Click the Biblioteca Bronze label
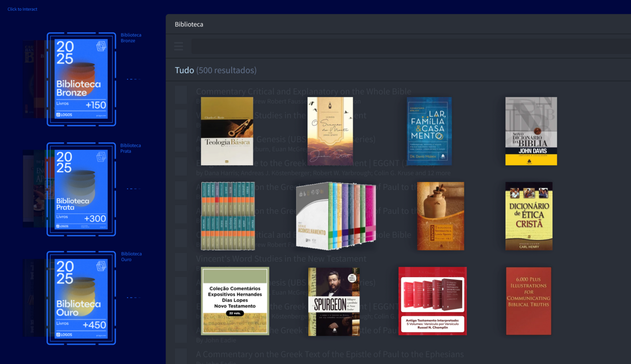Image resolution: width=631 pixels, height=364 pixels. tap(131, 38)
